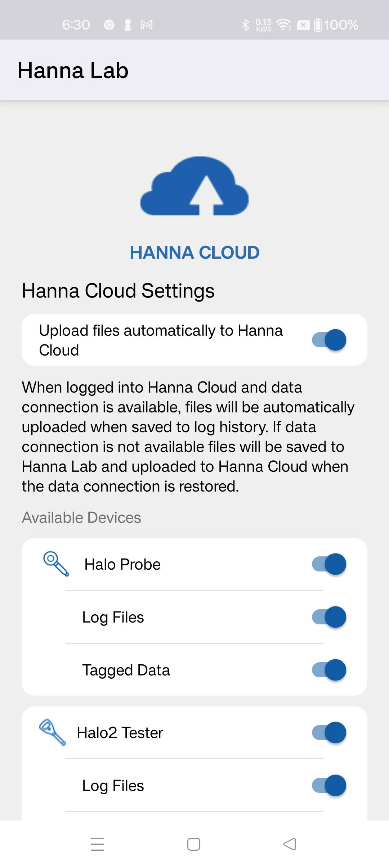Disable automatic upload to Hanna Cloud
The height and width of the screenshot is (868, 389).
(329, 340)
